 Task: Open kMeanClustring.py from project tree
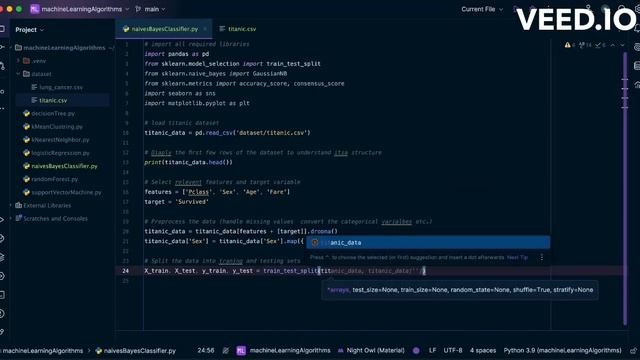point(53,127)
